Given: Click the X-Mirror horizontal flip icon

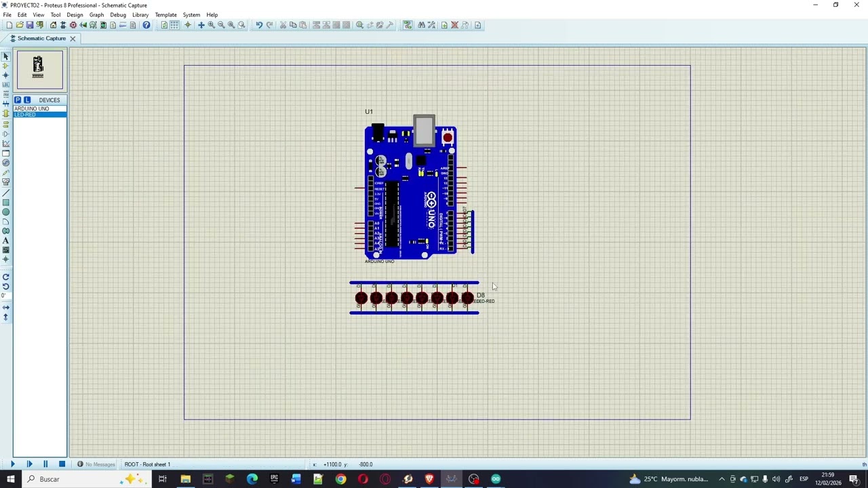Looking at the screenshot, I should [x=6, y=308].
